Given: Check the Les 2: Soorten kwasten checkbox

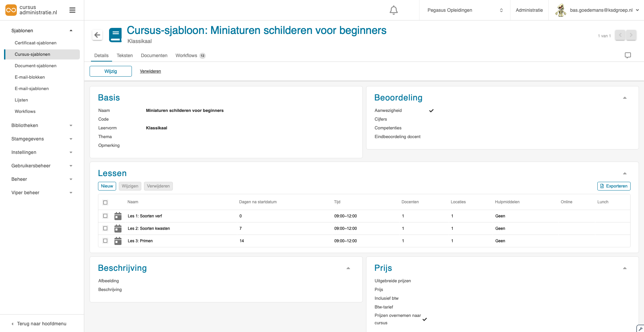Looking at the screenshot, I should click(105, 229).
